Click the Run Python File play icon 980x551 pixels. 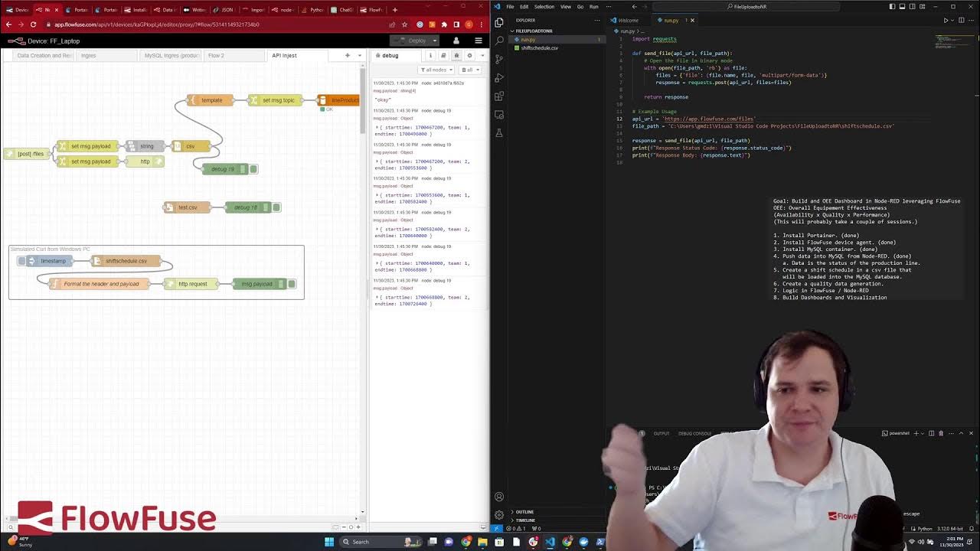pyautogui.click(x=946, y=20)
